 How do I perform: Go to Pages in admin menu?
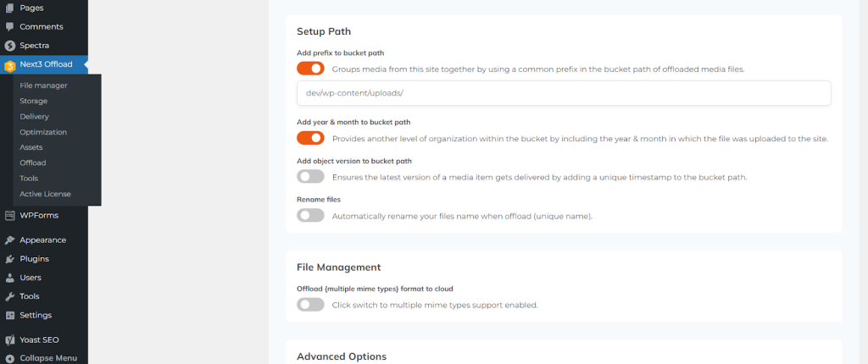pyautogui.click(x=31, y=8)
